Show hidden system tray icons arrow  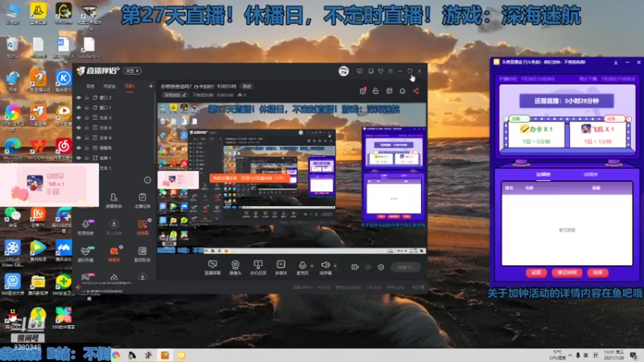pyautogui.click(x=570, y=356)
